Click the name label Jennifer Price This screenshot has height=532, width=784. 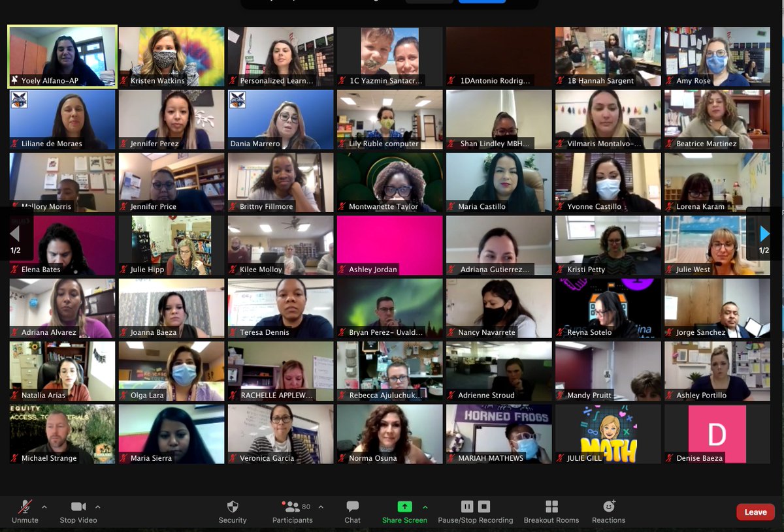pyautogui.click(x=153, y=206)
